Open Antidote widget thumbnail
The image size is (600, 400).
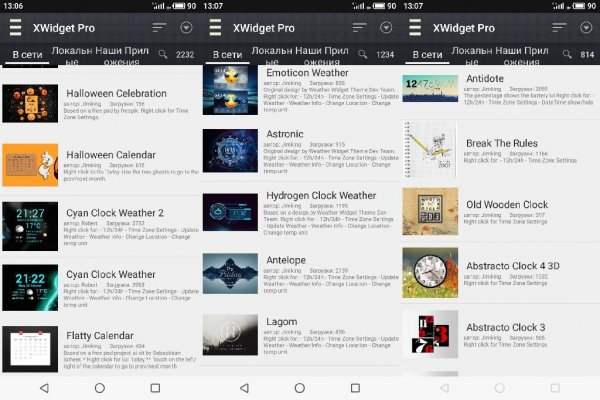430,88
